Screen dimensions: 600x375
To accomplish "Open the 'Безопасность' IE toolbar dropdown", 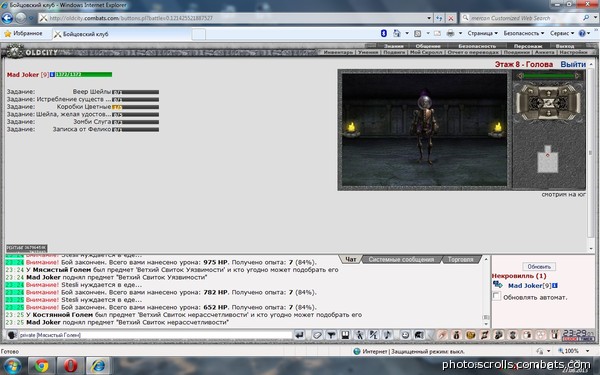I will click(523, 33).
